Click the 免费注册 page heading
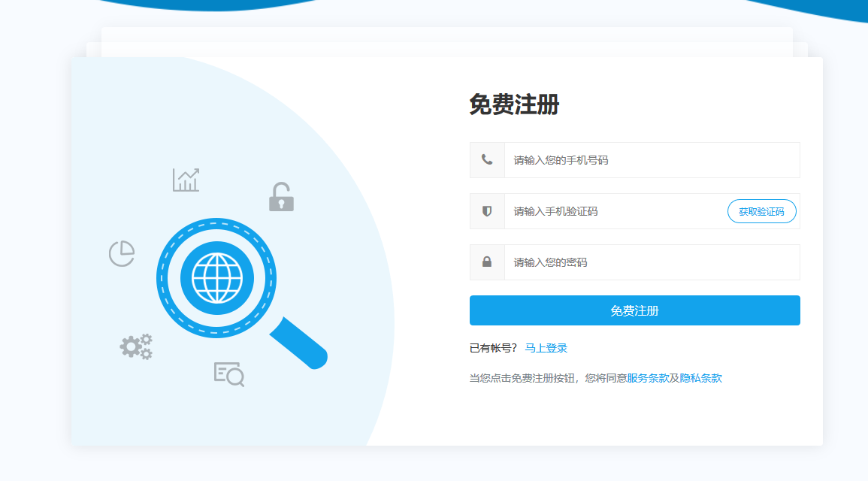Viewport: 868px width, 481px height. (514, 104)
